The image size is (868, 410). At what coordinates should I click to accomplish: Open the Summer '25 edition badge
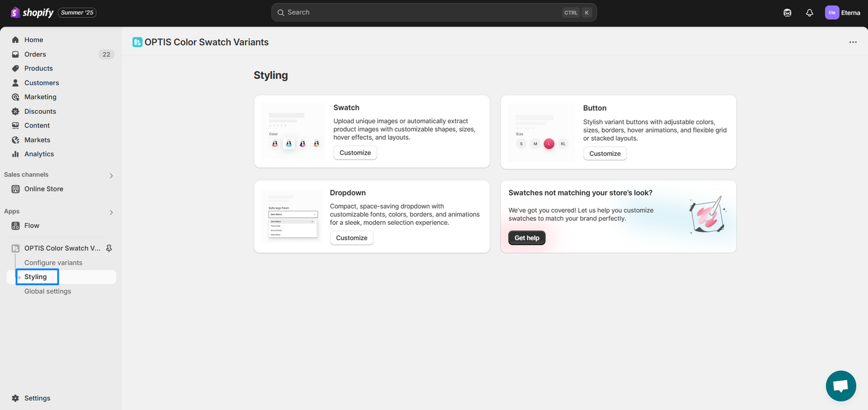pos(77,12)
